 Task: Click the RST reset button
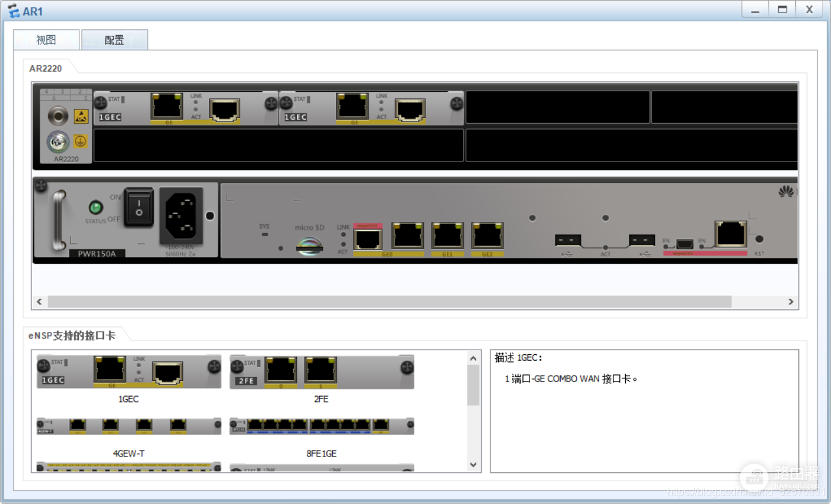(x=759, y=240)
